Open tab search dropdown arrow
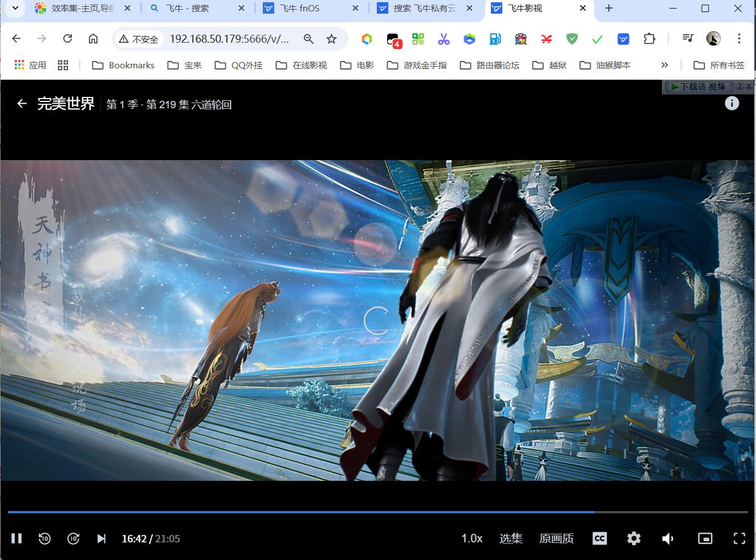Image resolution: width=756 pixels, height=560 pixels. point(15,9)
